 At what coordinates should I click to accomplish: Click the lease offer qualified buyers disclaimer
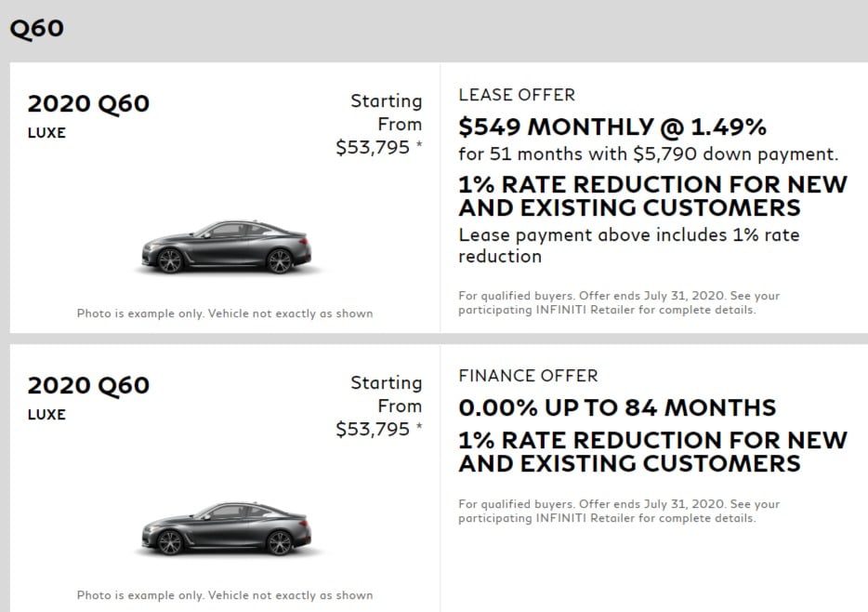619,303
